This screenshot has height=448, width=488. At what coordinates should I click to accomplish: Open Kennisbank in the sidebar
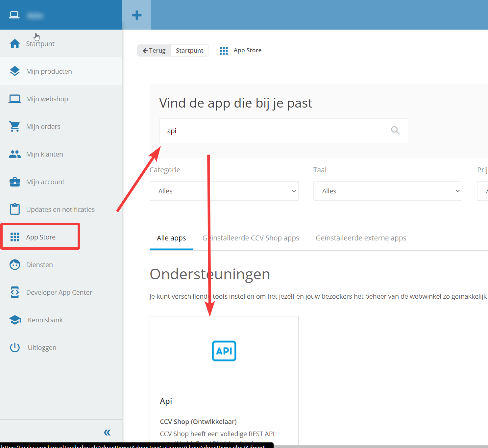pyautogui.click(x=45, y=320)
